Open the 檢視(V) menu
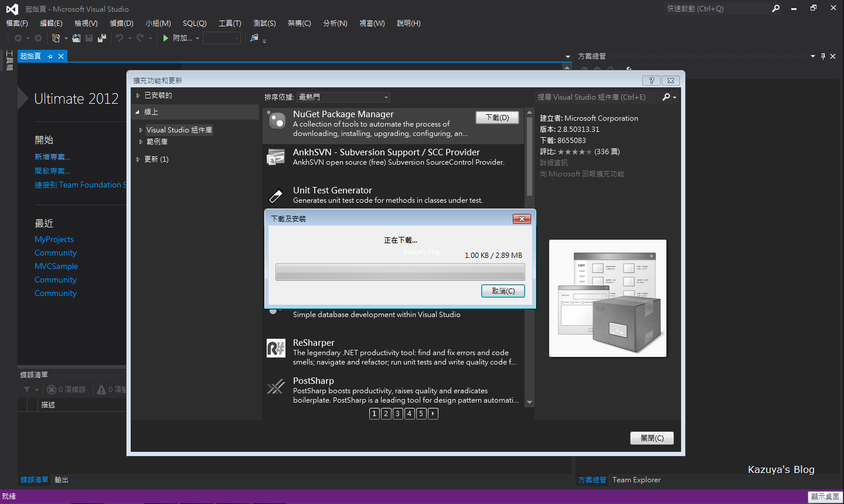The image size is (844, 504). coord(86,23)
